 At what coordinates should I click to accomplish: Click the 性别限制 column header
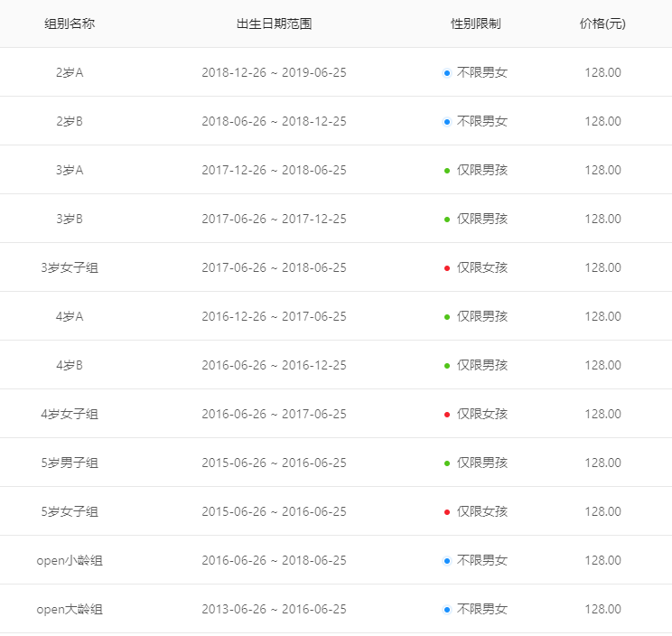point(476,23)
